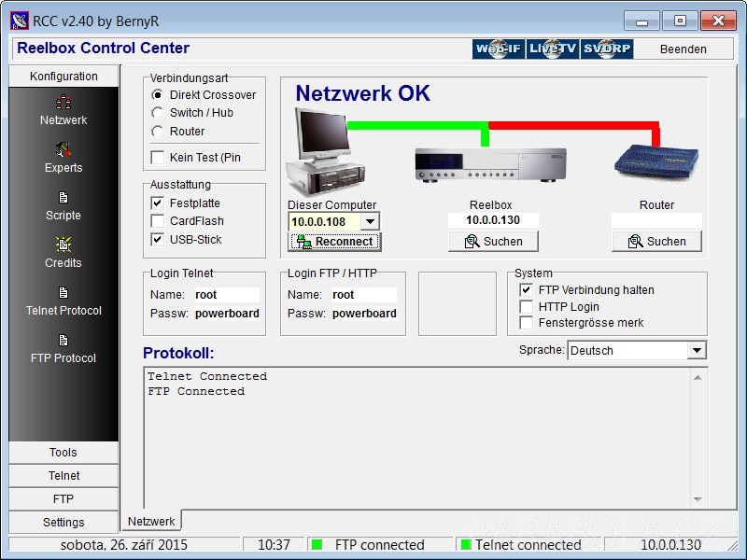Image resolution: width=747 pixels, height=560 pixels.
Task: Open the FTP sidebar section
Action: coord(63,499)
